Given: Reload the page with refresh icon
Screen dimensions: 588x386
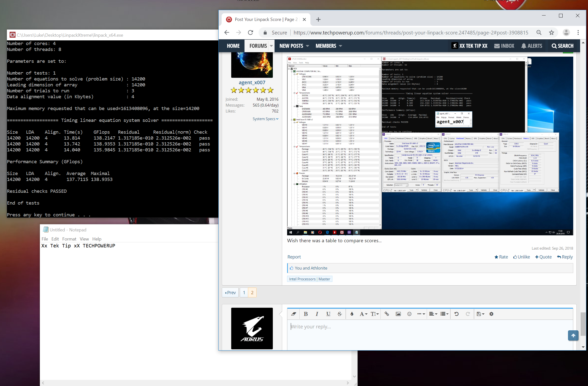Looking at the screenshot, I should pyautogui.click(x=250, y=32).
